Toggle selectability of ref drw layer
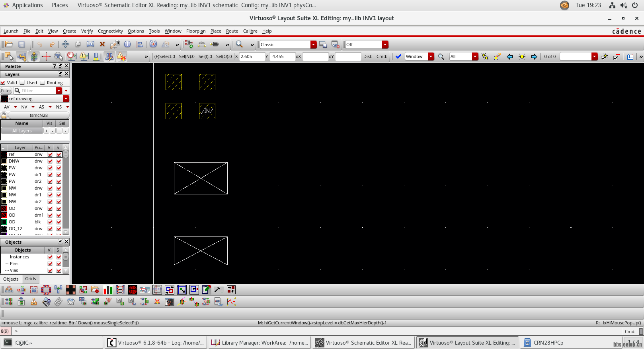 pos(59,154)
